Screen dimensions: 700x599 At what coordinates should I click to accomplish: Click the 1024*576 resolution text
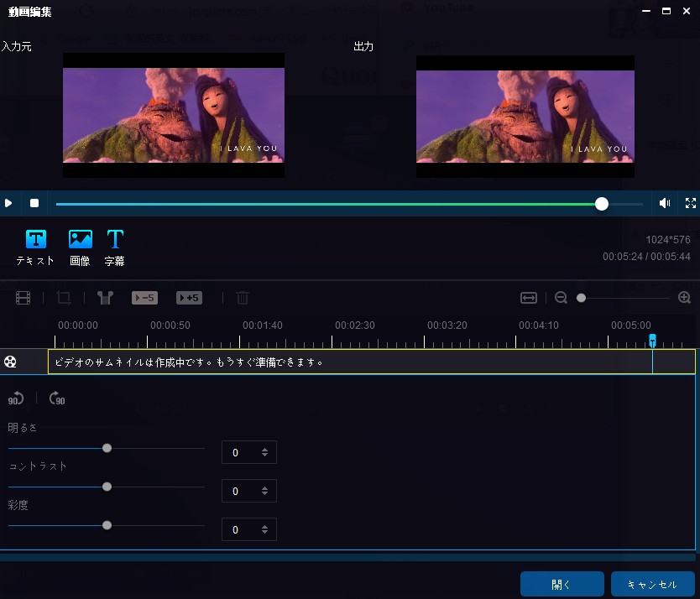(x=668, y=240)
